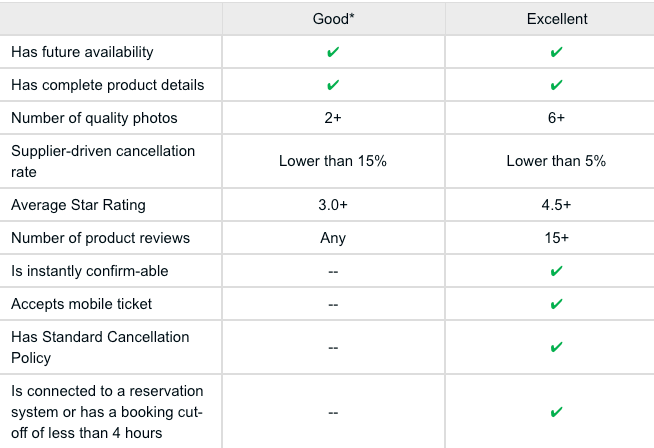The height and width of the screenshot is (448, 654).
Task: Click the complete product details checkmark under Excellent
Action: [x=556, y=85]
